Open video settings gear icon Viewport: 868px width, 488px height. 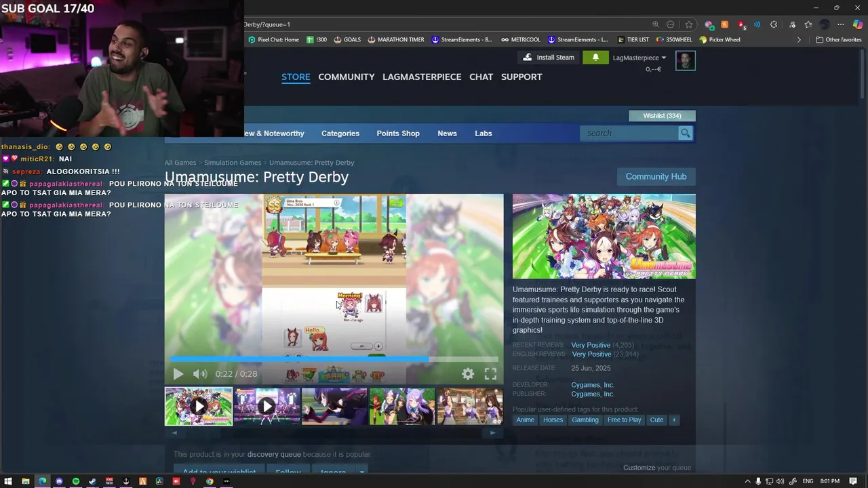[x=468, y=373]
